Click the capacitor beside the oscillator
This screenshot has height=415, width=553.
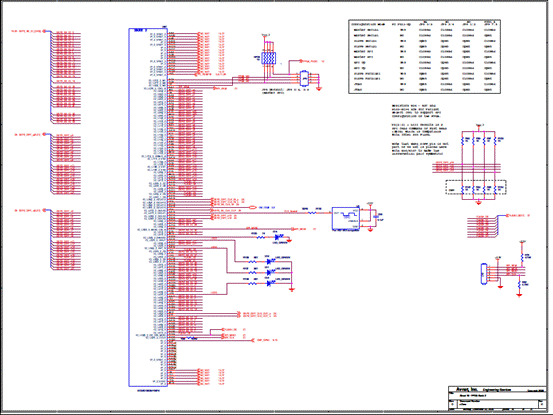[x=376, y=216]
